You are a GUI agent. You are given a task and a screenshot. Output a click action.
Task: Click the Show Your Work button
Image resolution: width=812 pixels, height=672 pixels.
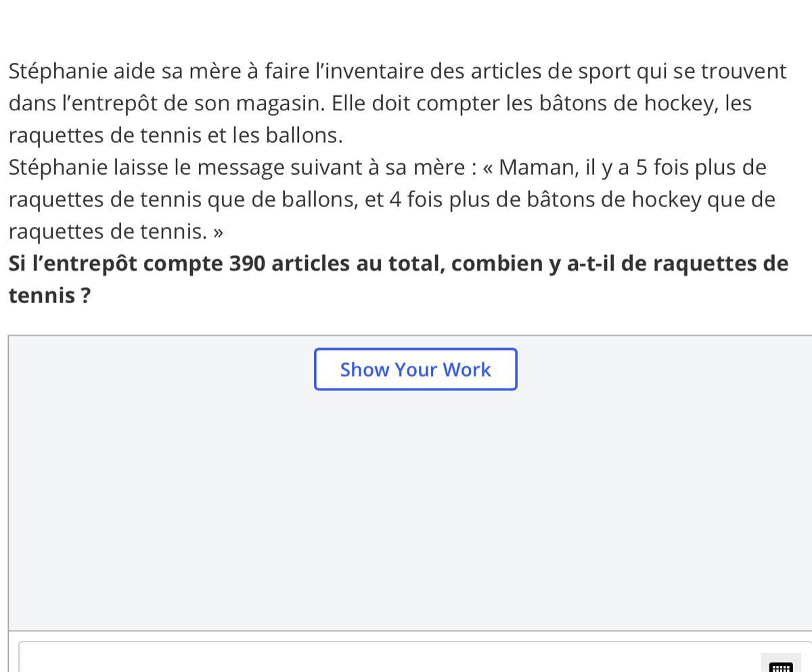(415, 369)
